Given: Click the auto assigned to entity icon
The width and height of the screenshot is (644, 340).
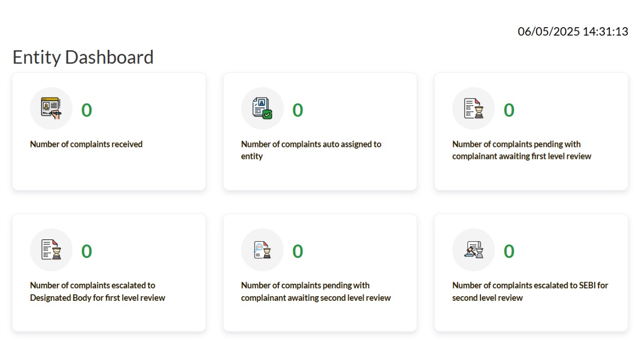Looking at the screenshot, I should pyautogui.click(x=262, y=108).
